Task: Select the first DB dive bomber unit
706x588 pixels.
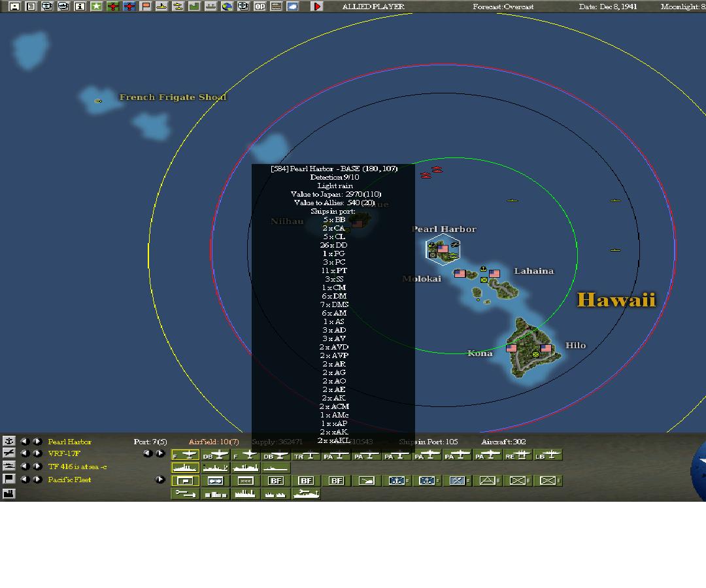Action: tap(215, 455)
